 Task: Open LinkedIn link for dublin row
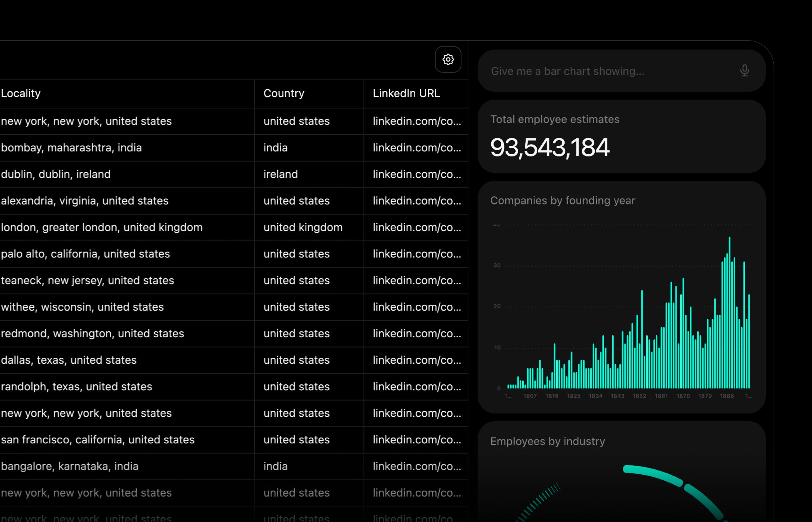pos(416,174)
